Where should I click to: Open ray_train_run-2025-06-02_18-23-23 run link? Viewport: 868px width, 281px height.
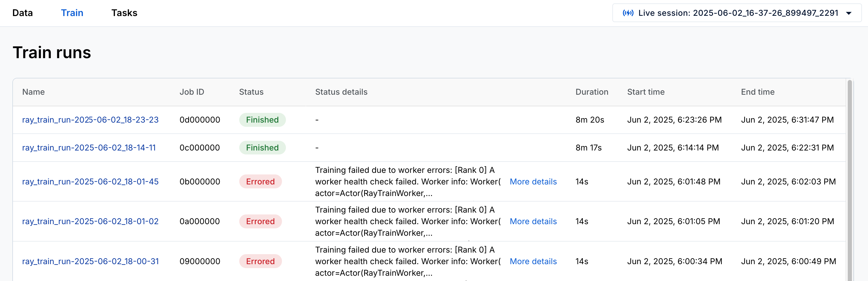(x=90, y=120)
